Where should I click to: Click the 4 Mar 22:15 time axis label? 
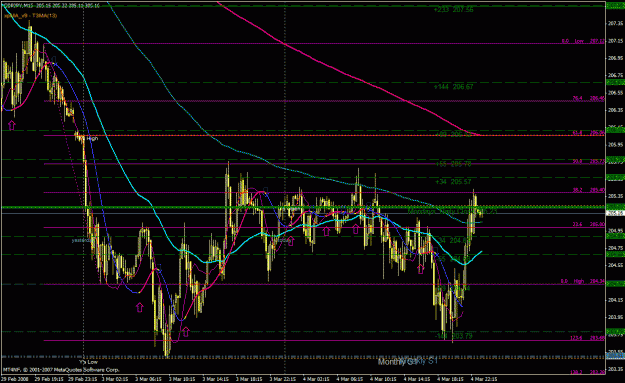483,379
